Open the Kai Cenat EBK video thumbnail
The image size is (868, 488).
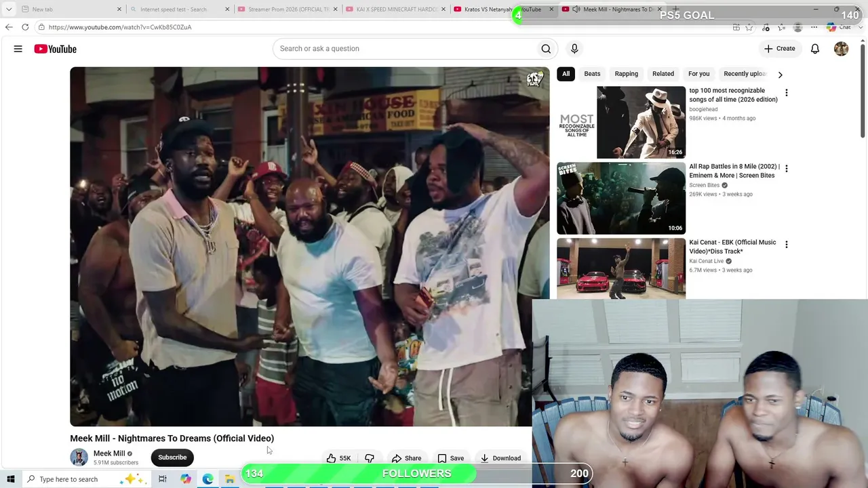click(x=621, y=268)
